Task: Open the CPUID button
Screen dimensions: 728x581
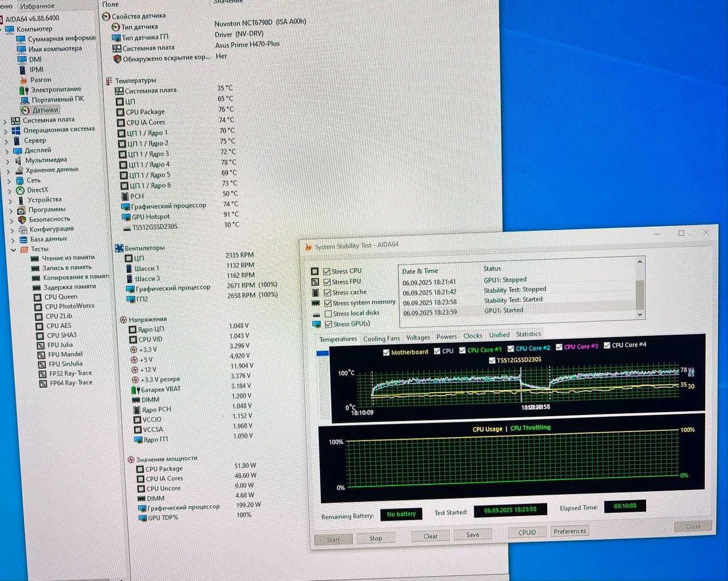Action: [527, 533]
